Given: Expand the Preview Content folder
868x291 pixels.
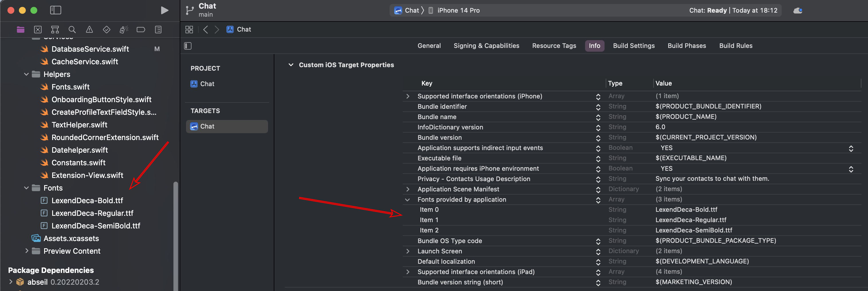Looking at the screenshot, I should point(26,251).
